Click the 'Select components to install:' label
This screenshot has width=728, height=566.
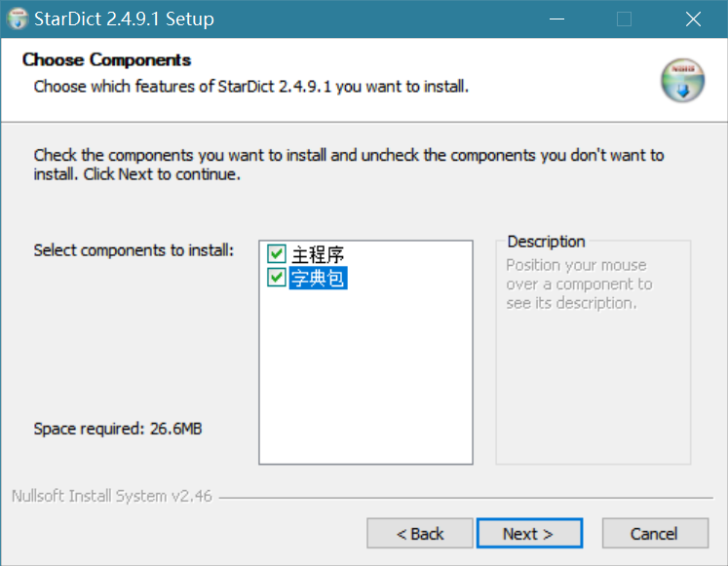coord(134,250)
